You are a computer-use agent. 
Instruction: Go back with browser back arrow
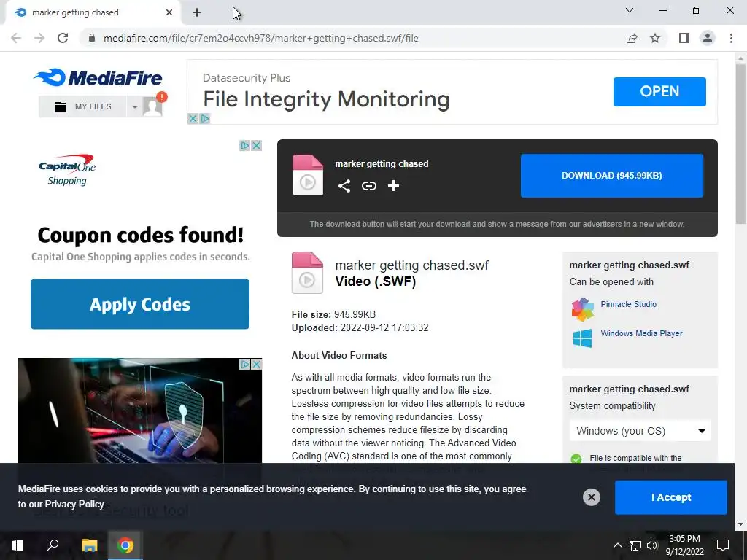pos(16,38)
